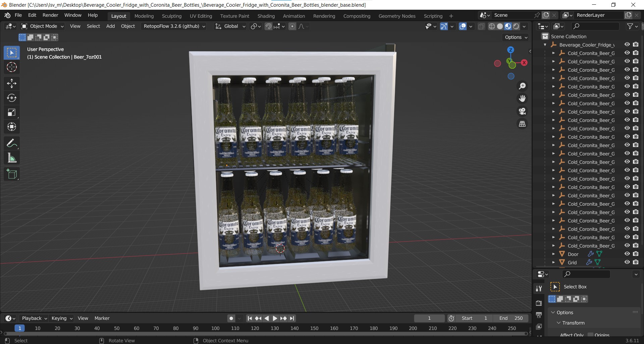Open the RetopoFlow 3.2.6 dropdown
This screenshot has height=344, width=644.
point(174,26)
